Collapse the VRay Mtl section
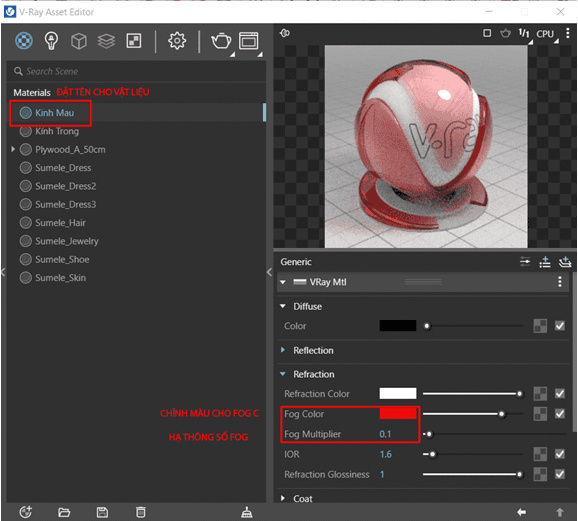The height and width of the screenshot is (521, 578). pyautogui.click(x=283, y=282)
